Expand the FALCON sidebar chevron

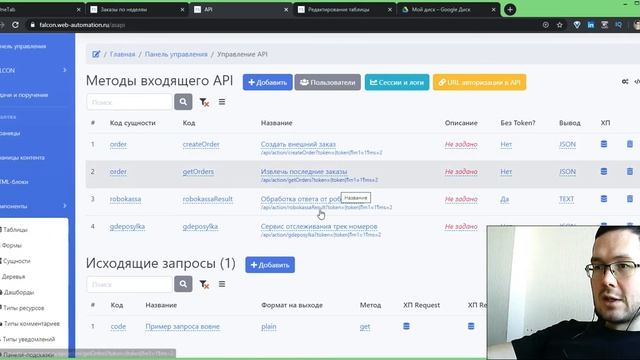[64, 70]
